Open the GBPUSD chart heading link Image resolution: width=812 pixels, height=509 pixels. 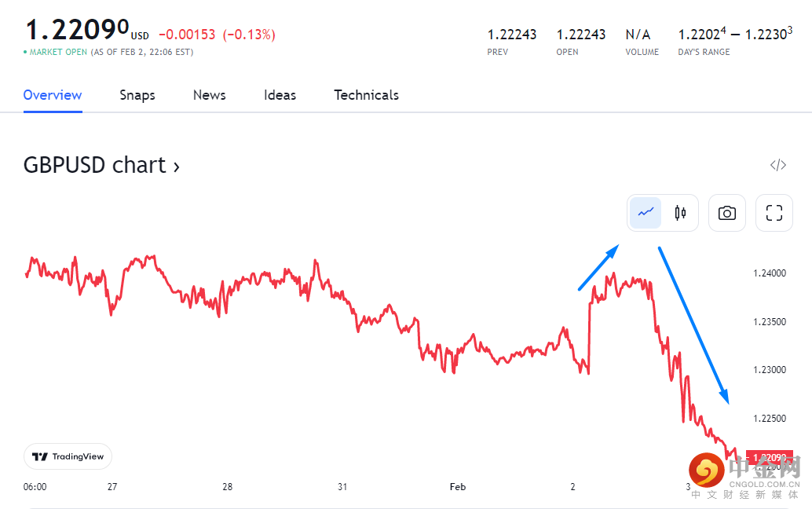tap(95, 165)
